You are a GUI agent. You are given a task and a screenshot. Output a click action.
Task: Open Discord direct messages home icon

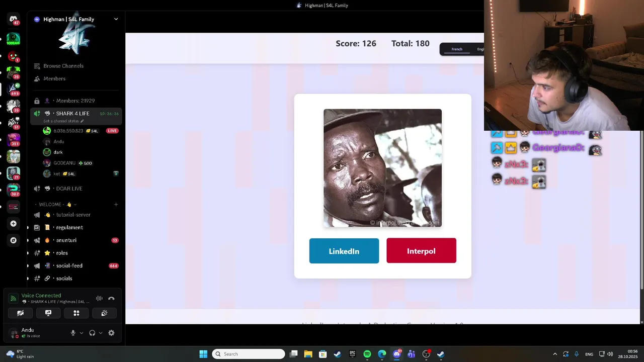(x=14, y=20)
